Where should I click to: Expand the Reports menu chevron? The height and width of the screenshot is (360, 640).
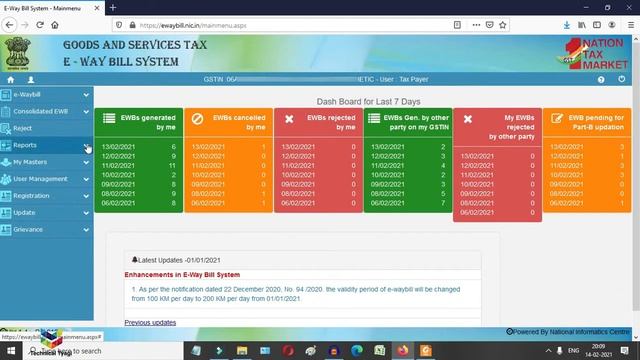coord(86,146)
